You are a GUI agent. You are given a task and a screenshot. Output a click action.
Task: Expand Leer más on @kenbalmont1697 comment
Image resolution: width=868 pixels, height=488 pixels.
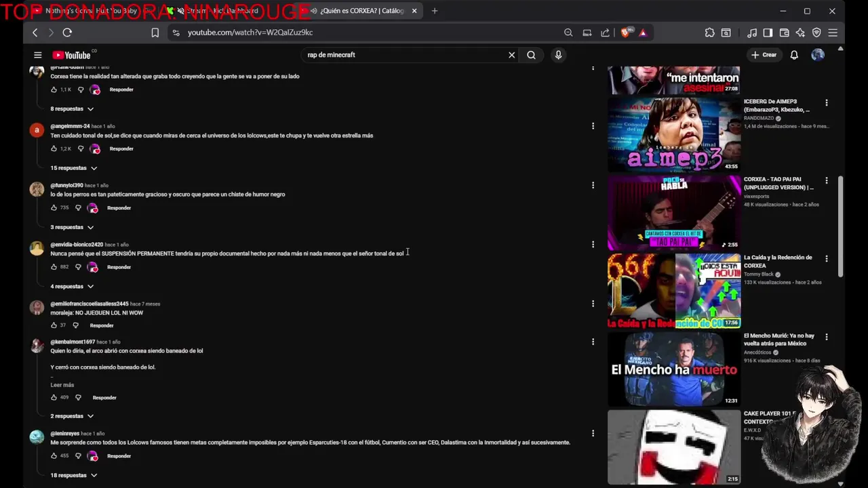click(x=62, y=385)
